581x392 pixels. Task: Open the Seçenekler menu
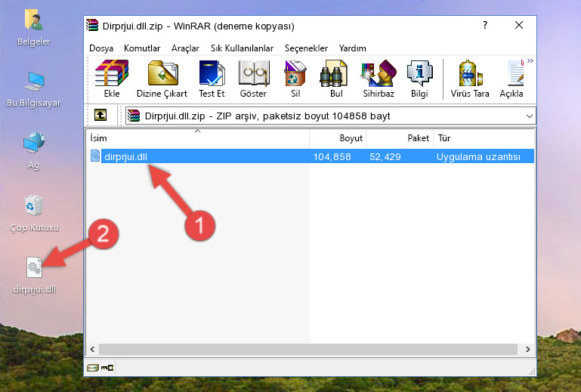click(306, 48)
